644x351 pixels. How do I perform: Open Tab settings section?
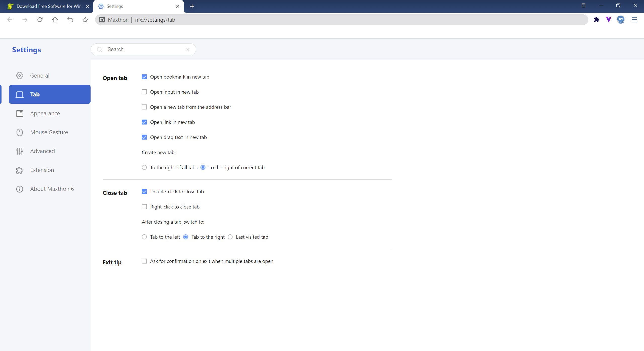click(50, 94)
